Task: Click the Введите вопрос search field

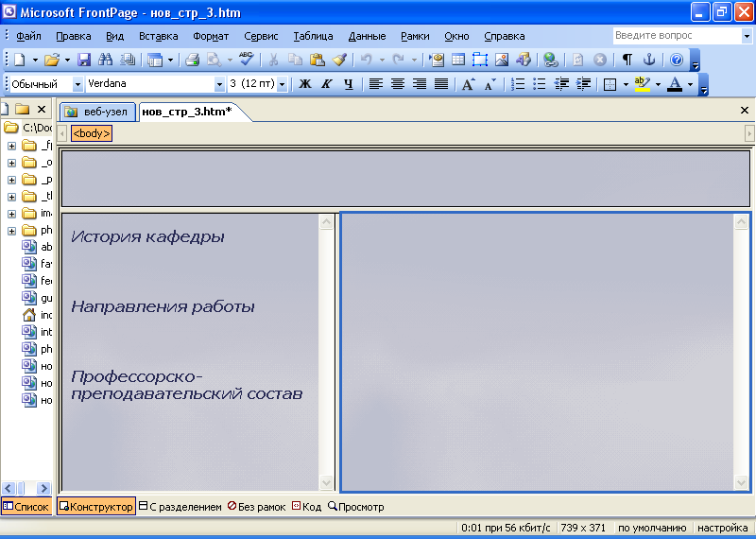Action: pos(676,36)
